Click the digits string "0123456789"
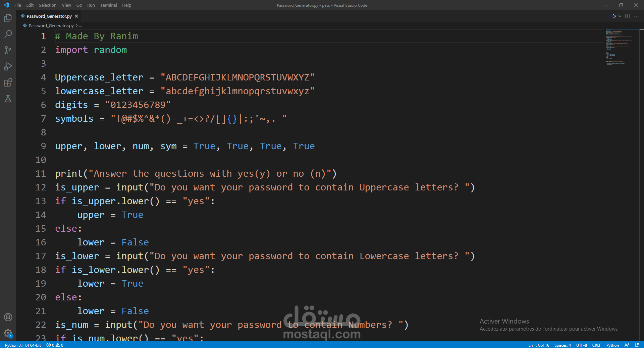 (138, 105)
